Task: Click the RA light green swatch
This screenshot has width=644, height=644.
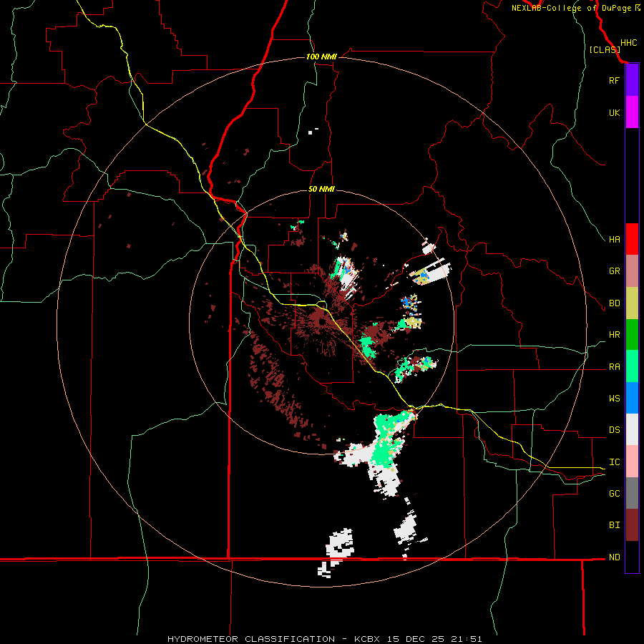Action: coord(632,366)
